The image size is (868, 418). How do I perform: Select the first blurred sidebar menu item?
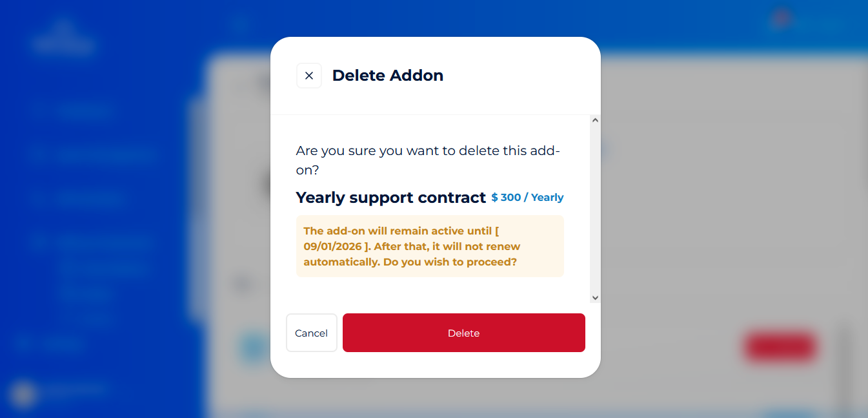84,112
